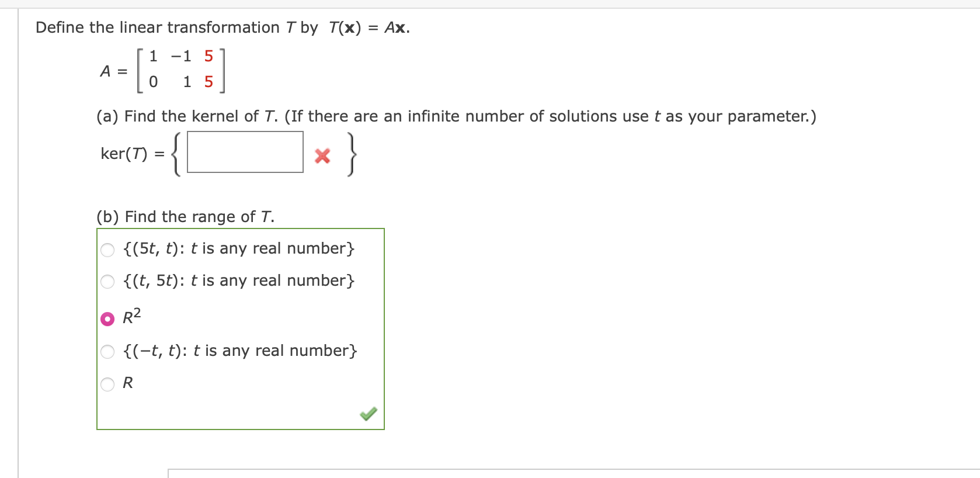Click the right curly brace of ker(T)
Image resolution: width=980 pixels, height=478 pixels.
pyautogui.click(x=351, y=153)
